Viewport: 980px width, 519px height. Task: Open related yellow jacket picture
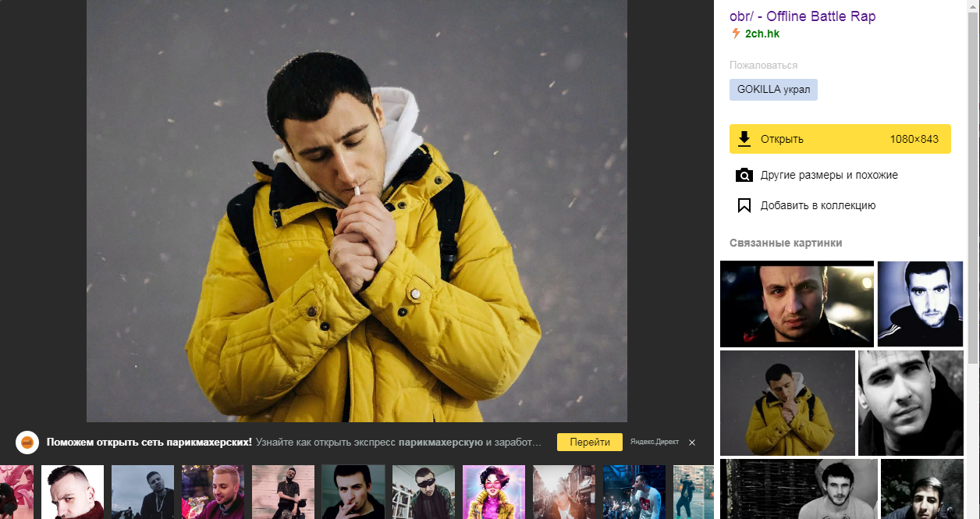(787, 403)
